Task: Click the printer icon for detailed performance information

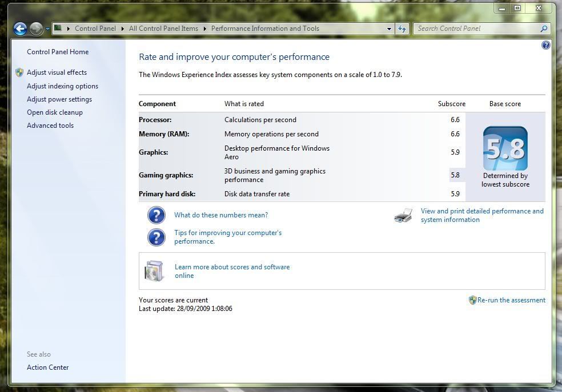Action: (403, 216)
